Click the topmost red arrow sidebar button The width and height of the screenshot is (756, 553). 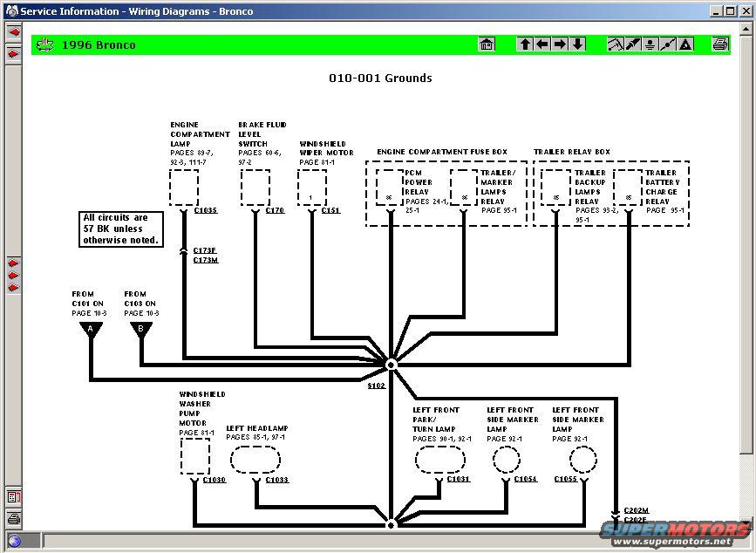point(14,31)
